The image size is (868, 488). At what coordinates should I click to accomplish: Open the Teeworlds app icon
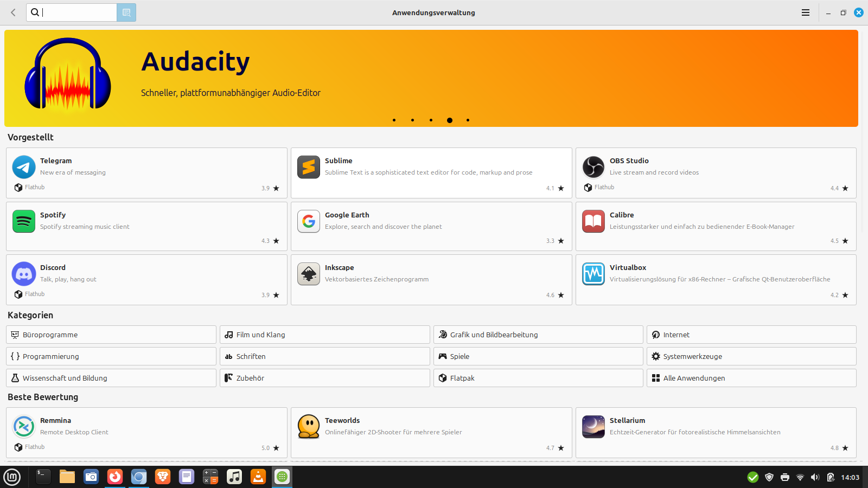pyautogui.click(x=309, y=427)
